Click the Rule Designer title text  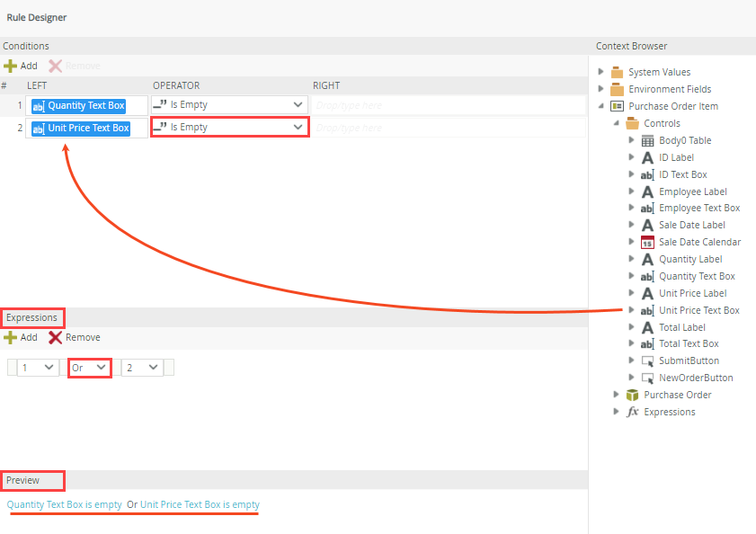[x=37, y=17]
